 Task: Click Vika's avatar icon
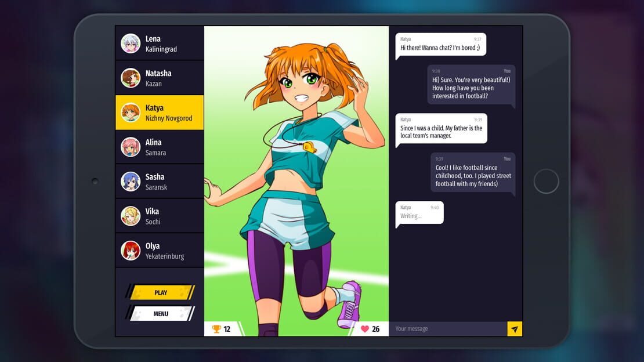click(131, 216)
